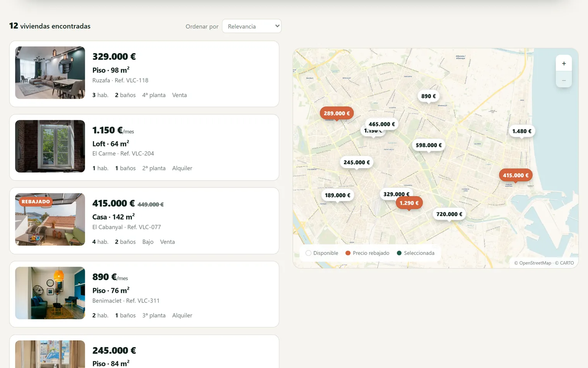This screenshot has height=368, width=588.
Task: Click the 1.150 €/mes listing price
Action: coord(113,130)
